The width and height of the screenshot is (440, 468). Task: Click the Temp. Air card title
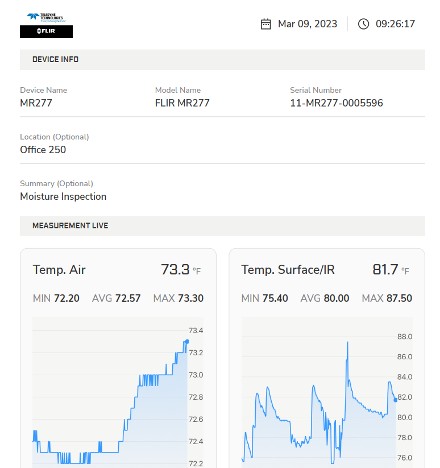(x=59, y=270)
